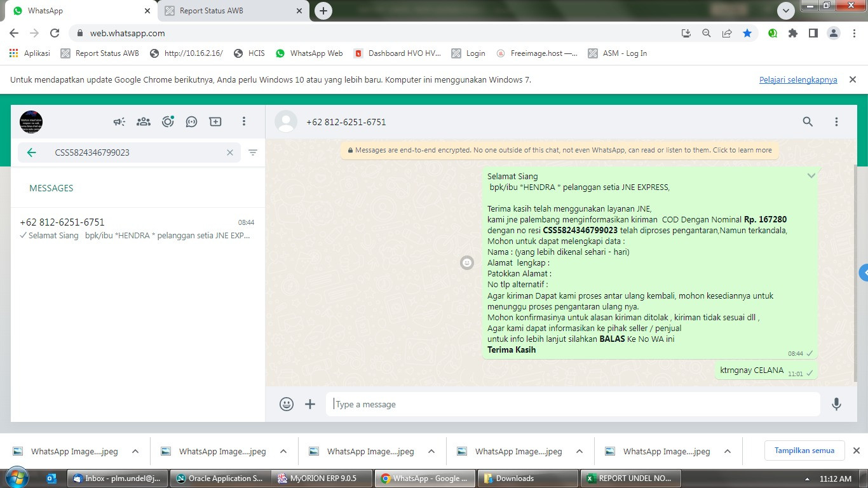The width and height of the screenshot is (868, 488).
Task: Open encryption notice to learn more
Action: [560, 151]
